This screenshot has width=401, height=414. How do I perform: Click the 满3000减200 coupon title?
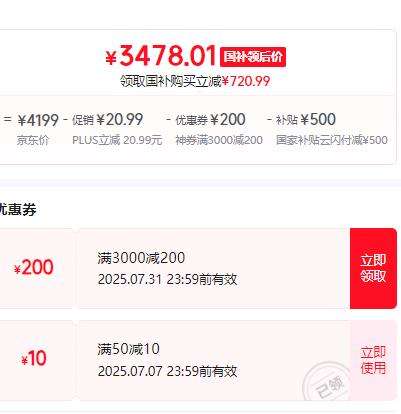[x=141, y=258]
